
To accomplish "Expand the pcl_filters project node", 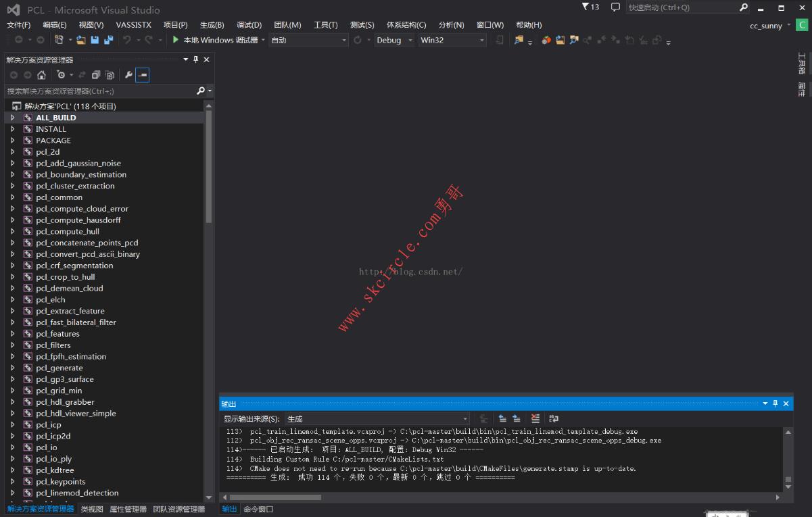I will click(12, 345).
